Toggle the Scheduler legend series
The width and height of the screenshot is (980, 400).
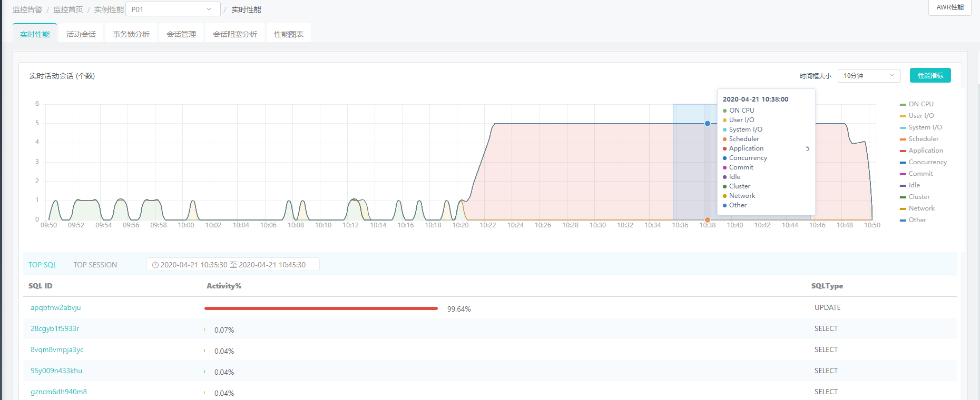point(919,139)
